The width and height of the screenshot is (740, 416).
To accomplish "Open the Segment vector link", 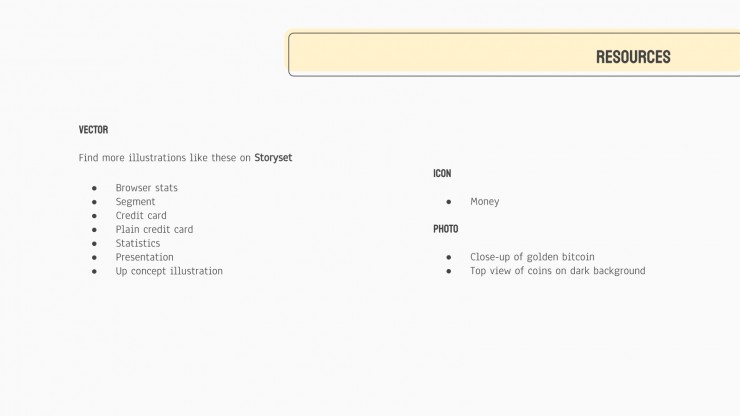I will (x=135, y=202).
